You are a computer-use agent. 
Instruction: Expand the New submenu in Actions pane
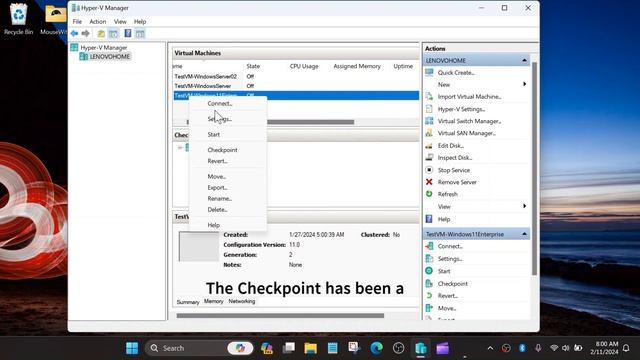pyautogui.click(x=524, y=84)
